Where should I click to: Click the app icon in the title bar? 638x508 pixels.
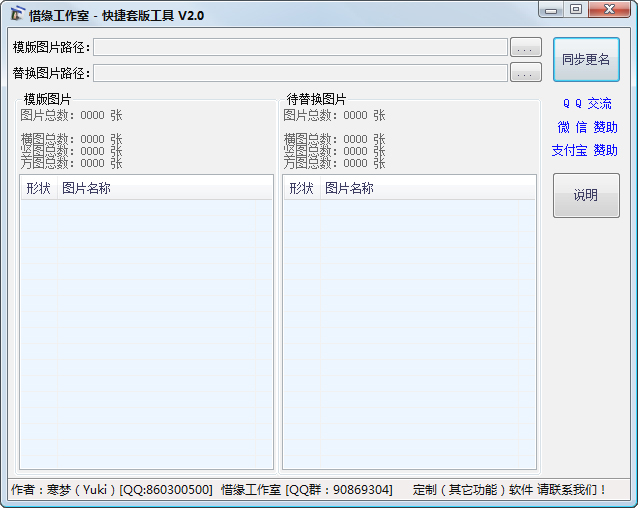(x=17, y=15)
